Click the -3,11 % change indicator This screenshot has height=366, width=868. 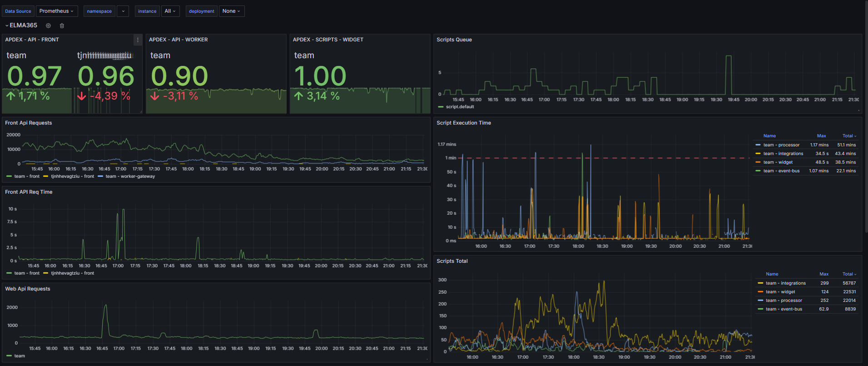point(174,96)
